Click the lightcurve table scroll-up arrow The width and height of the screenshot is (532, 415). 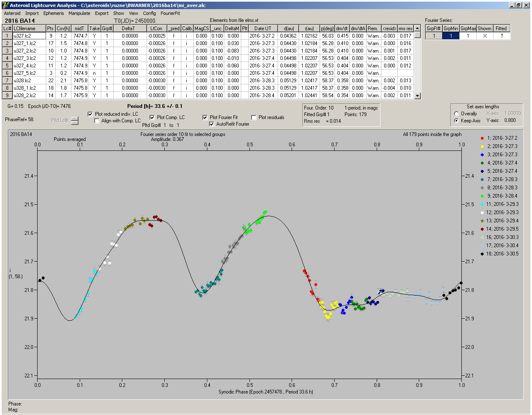pos(418,28)
